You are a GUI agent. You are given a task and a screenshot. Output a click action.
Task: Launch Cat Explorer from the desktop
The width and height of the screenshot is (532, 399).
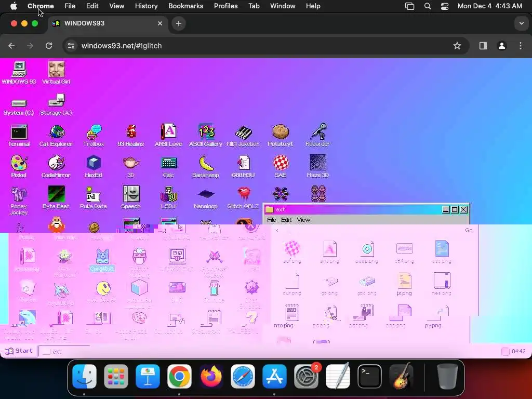56,136
